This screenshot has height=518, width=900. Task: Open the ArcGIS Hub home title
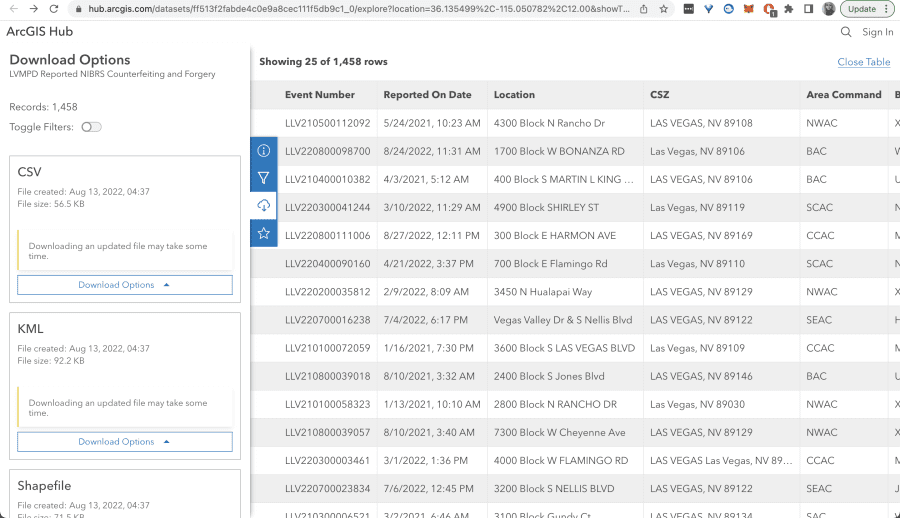pos(40,32)
